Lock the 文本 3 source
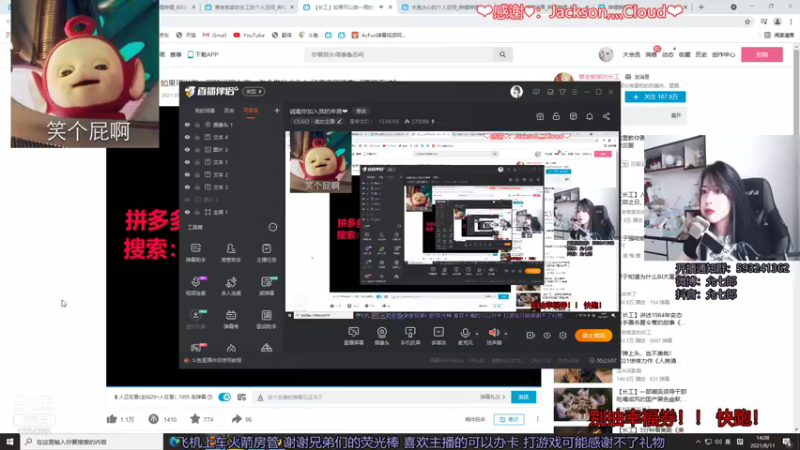 point(197,187)
